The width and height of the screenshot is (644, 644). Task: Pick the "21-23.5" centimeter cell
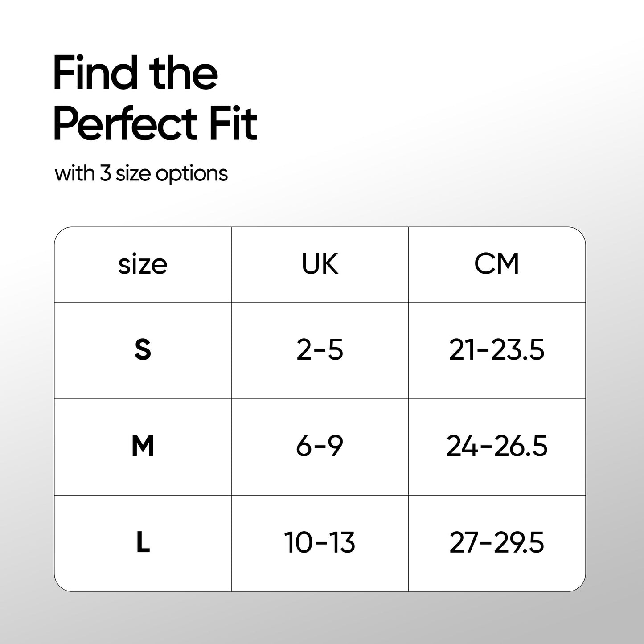pos(496,350)
